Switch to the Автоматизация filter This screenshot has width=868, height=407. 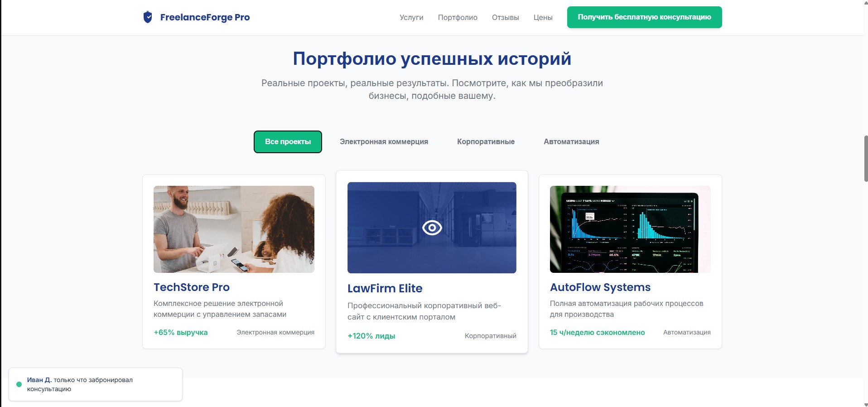click(571, 142)
